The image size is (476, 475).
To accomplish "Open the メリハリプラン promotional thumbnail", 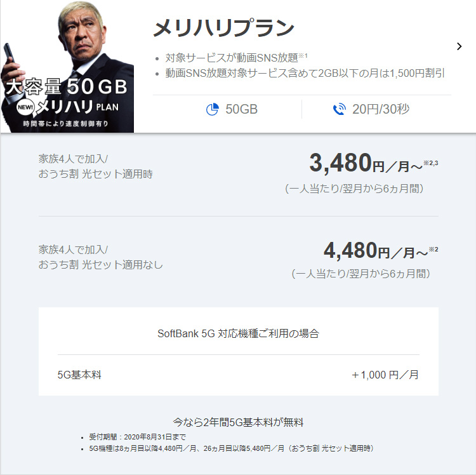I will tap(67, 66).
